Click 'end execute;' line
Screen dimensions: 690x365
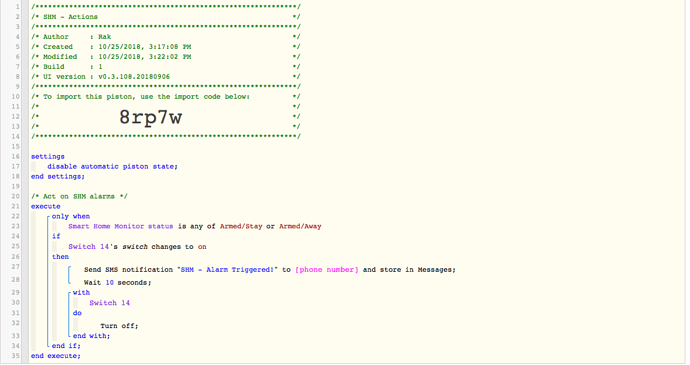(56, 356)
